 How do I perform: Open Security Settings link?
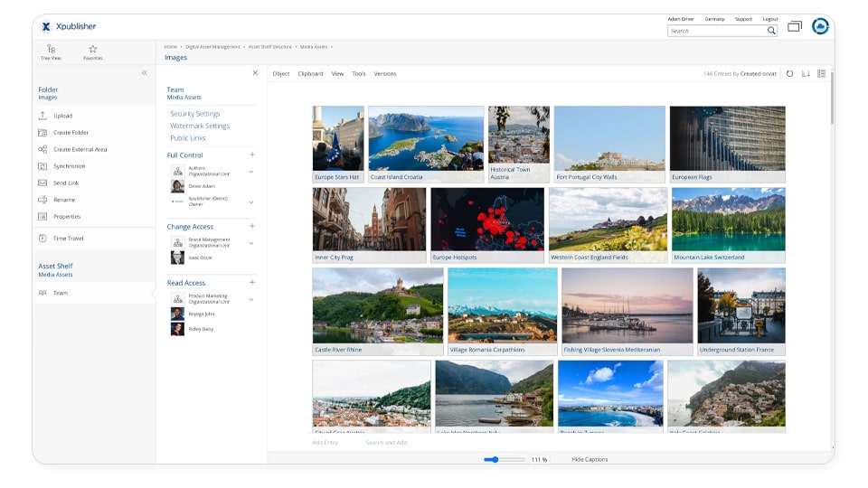(195, 114)
